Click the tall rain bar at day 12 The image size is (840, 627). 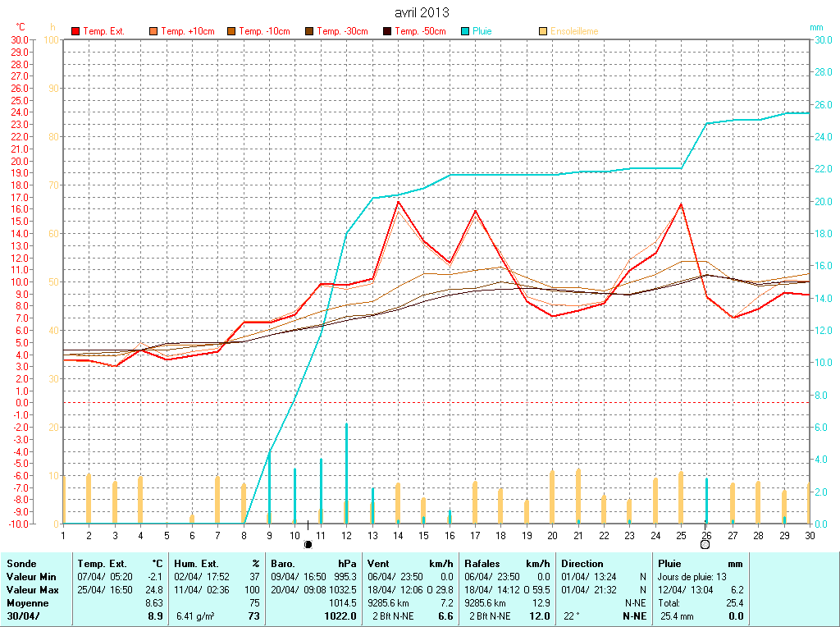click(346, 472)
